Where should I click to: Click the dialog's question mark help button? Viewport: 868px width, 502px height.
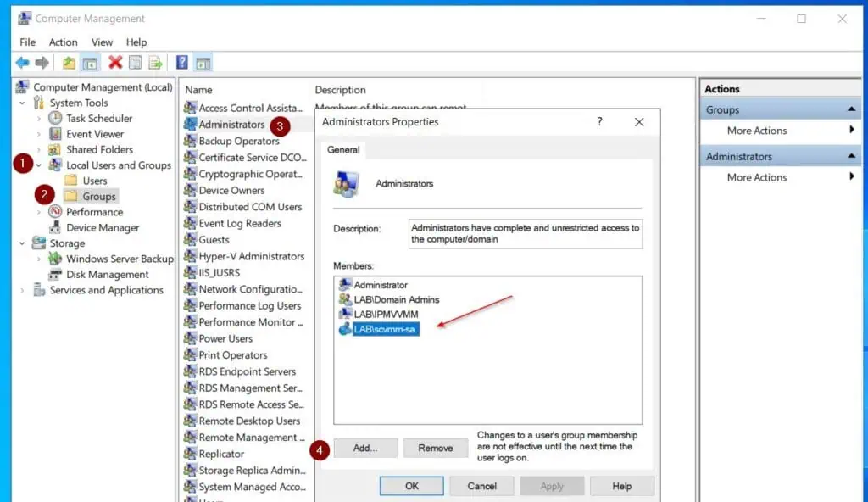tap(599, 121)
